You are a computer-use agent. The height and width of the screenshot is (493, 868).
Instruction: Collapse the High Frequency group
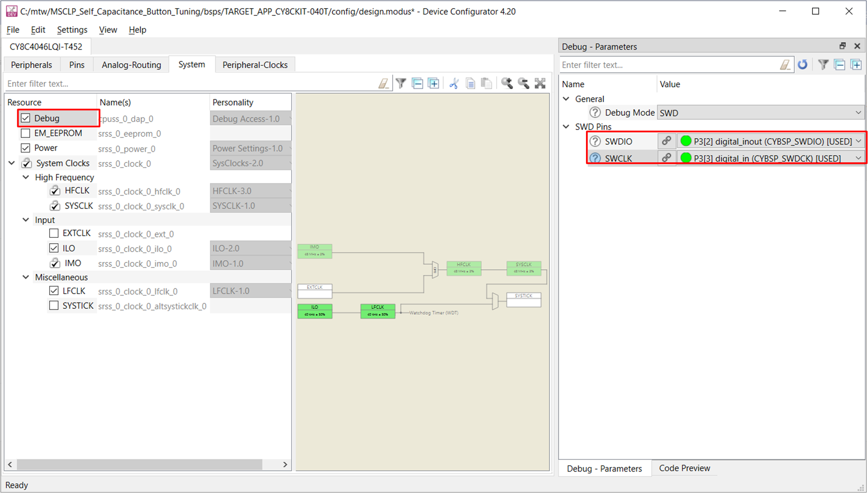[x=26, y=177]
